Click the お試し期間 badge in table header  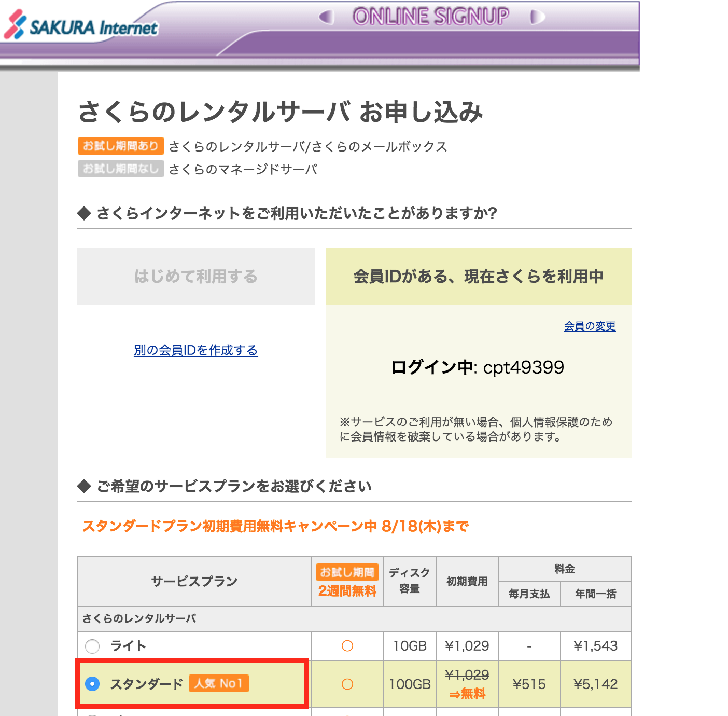click(x=347, y=572)
